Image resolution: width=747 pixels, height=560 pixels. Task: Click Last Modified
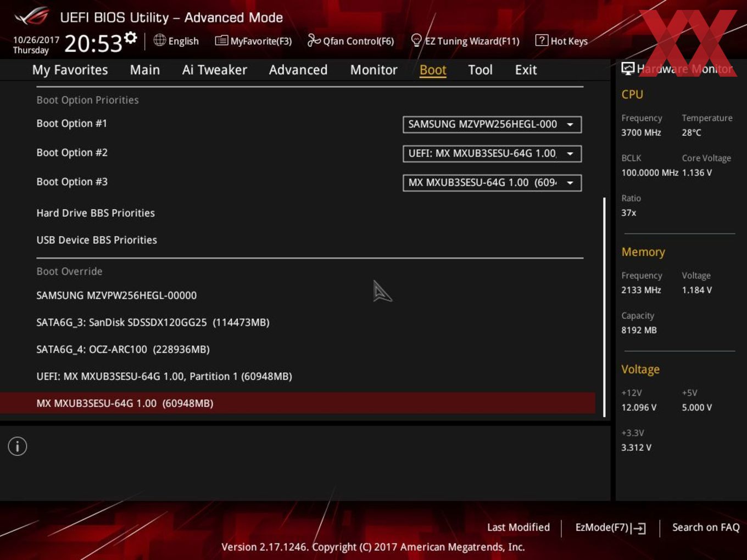pyautogui.click(x=518, y=528)
